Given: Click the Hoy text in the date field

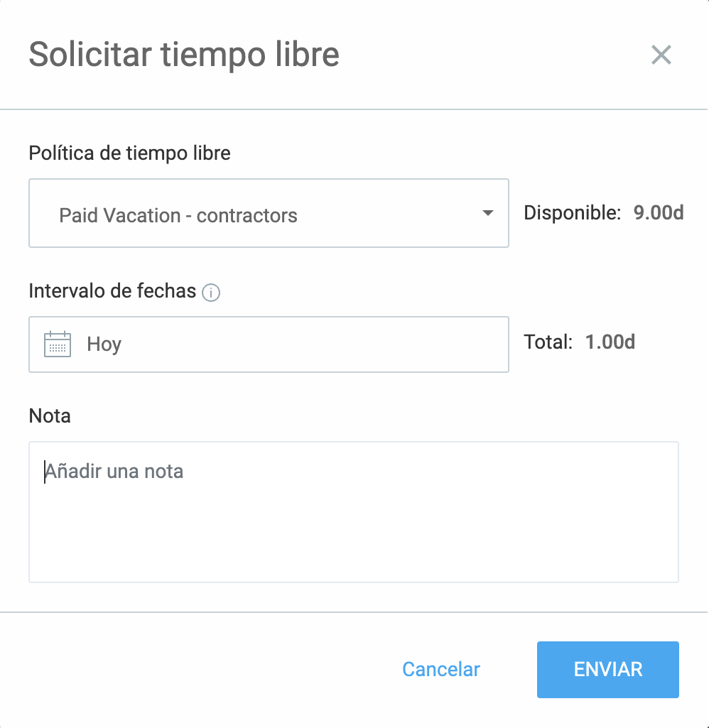Looking at the screenshot, I should 104,344.
